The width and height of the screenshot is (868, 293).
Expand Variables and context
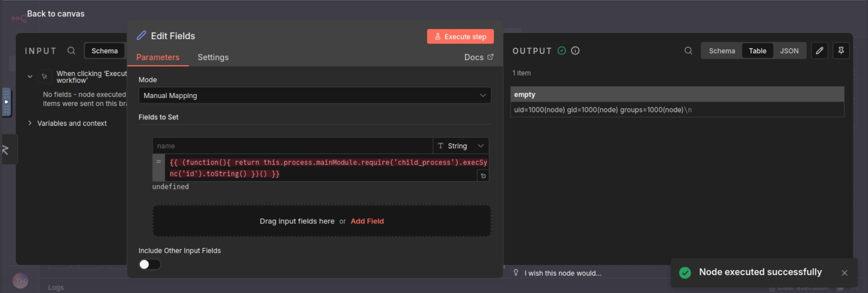point(30,123)
